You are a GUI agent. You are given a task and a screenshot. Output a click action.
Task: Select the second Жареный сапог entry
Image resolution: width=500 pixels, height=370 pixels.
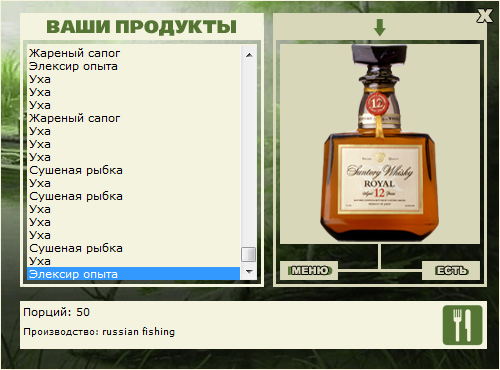point(133,118)
